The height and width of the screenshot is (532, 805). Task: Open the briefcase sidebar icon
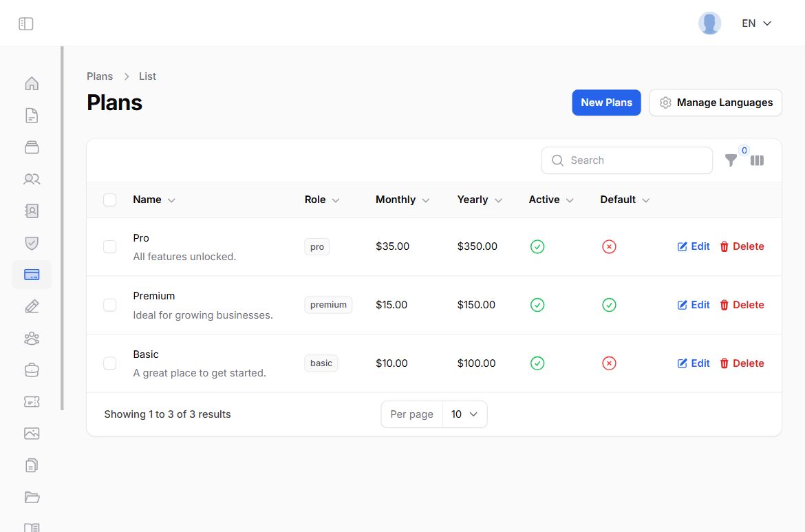click(x=32, y=370)
